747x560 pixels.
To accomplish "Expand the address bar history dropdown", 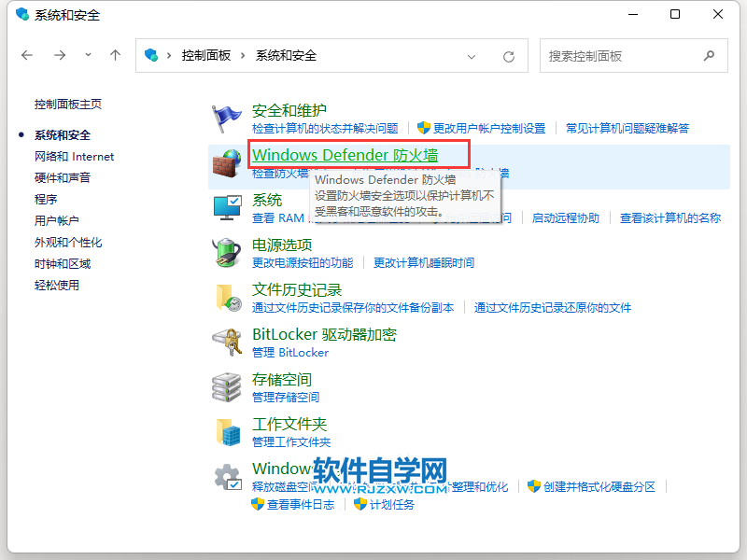I will (x=472, y=57).
